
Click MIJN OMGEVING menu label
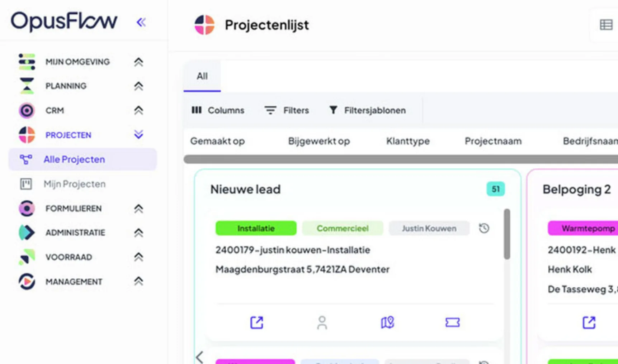point(77,62)
